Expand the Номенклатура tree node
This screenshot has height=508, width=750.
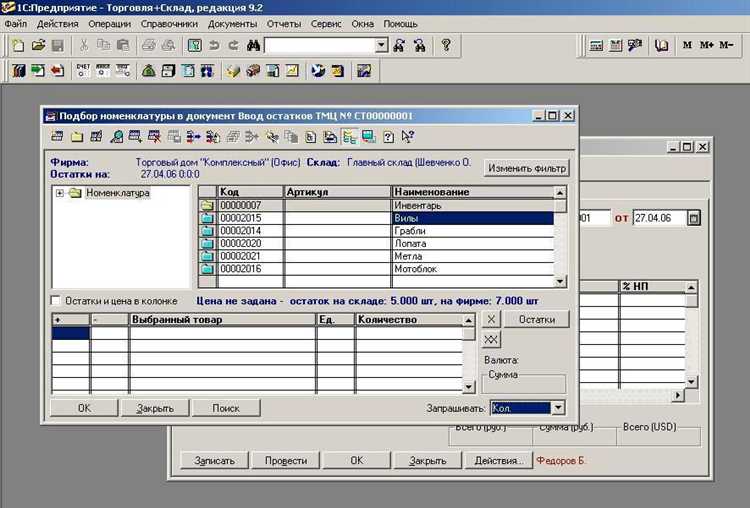pyautogui.click(x=60, y=193)
